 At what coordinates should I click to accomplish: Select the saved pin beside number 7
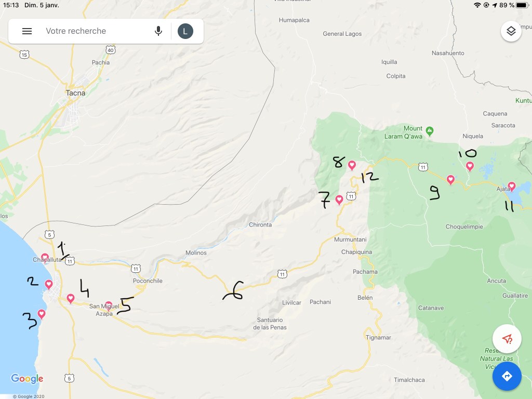[339, 199]
